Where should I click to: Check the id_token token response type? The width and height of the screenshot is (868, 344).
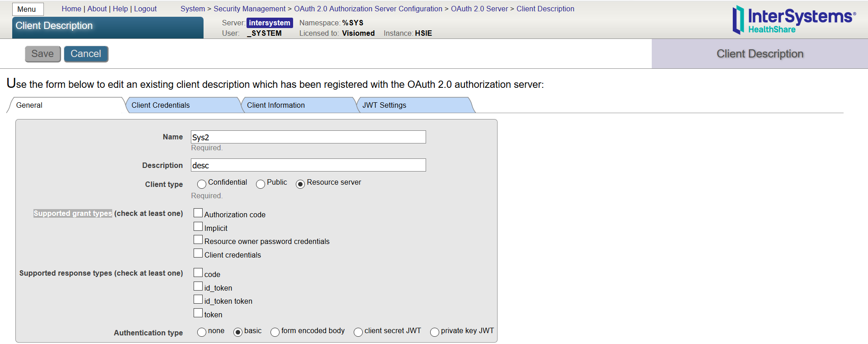(198, 299)
